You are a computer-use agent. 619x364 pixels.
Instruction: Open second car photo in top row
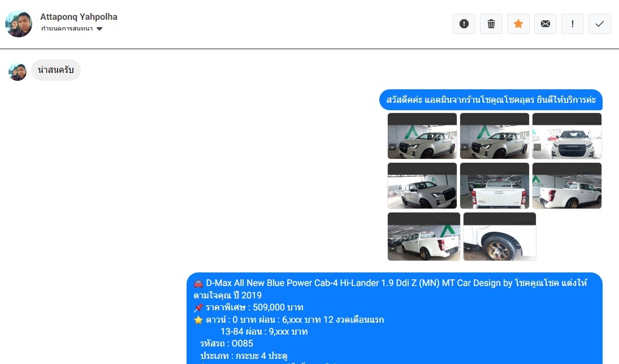(494, 136)
